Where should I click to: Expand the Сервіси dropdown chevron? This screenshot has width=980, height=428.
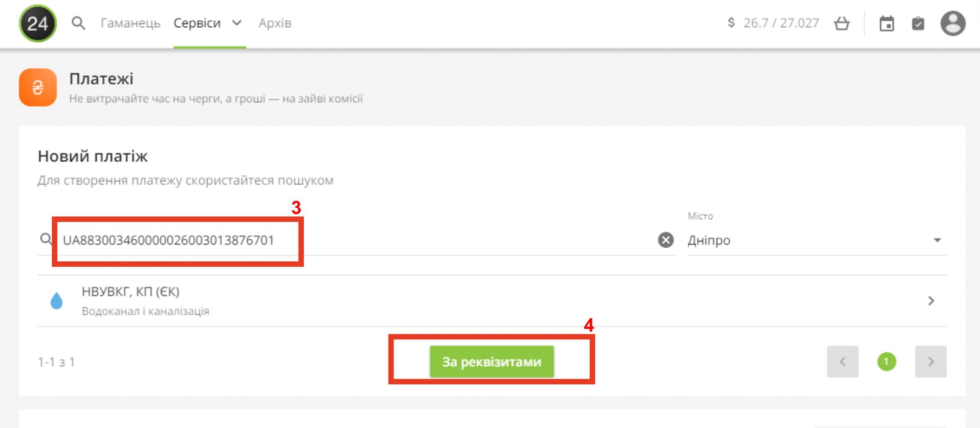(x=237, y=23)
